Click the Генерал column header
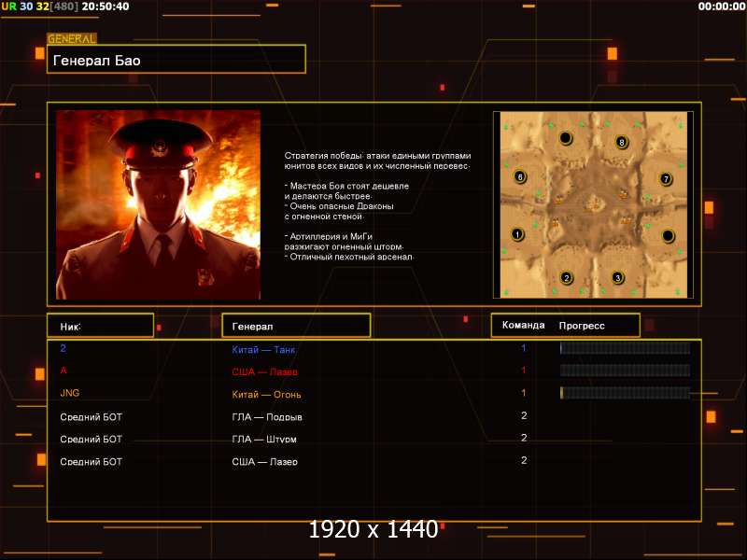747x560 pixels. click(296, 326)
